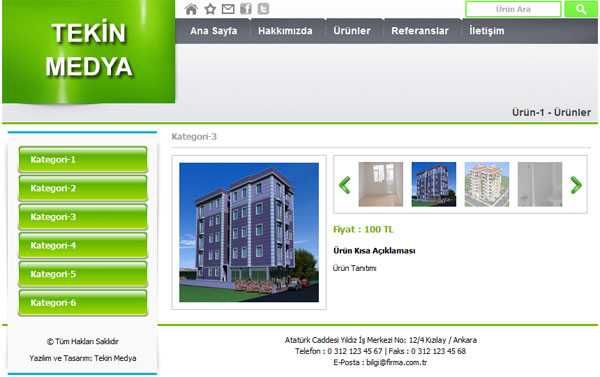The width and height of the screenshot is (600, 377).
Task: Open the Referanslar menu item
Action: pyautogui.click(x=420, y=31)
